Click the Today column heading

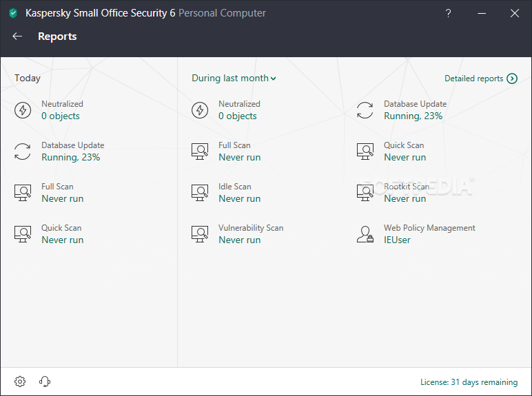[x=28, y=79]
